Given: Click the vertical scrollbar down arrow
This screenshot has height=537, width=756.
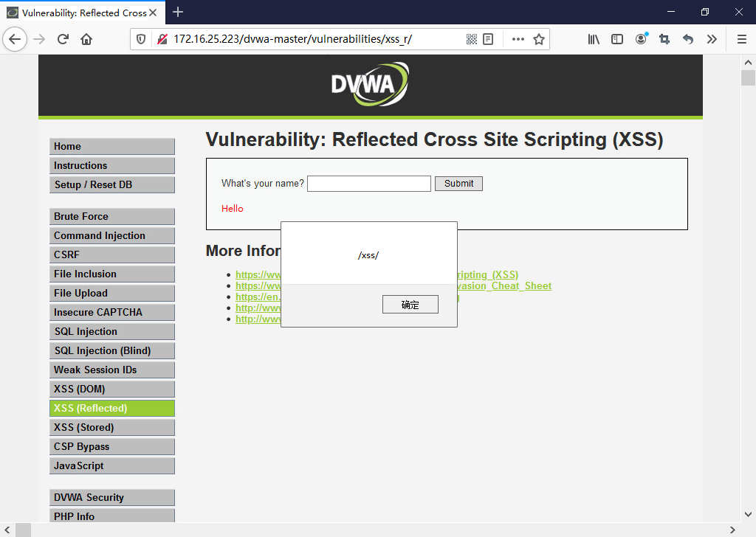Looking at the screenshot, I should [748, 514].
